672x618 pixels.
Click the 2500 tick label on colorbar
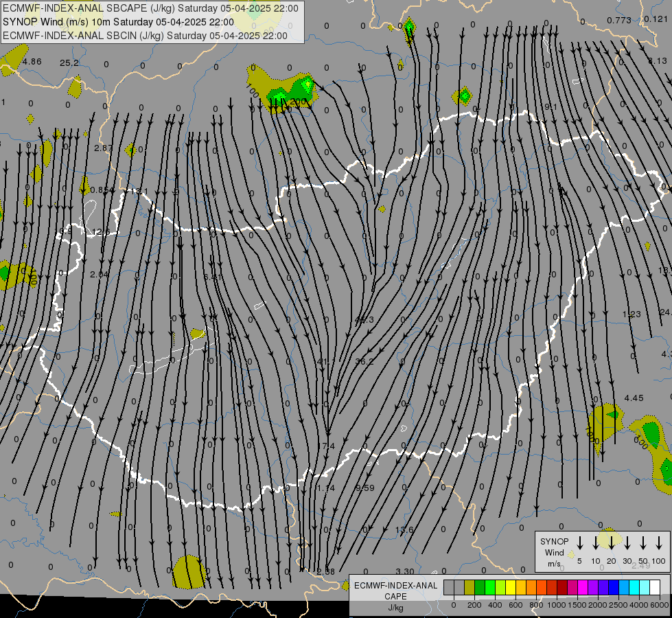tap(618, 605)
